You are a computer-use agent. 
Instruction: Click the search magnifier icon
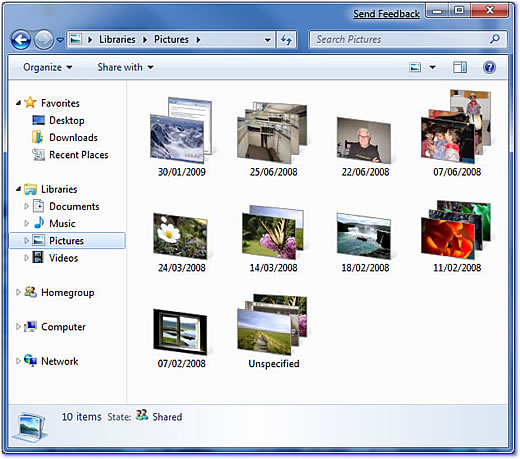pyautogui.click(x=495, y=39)
